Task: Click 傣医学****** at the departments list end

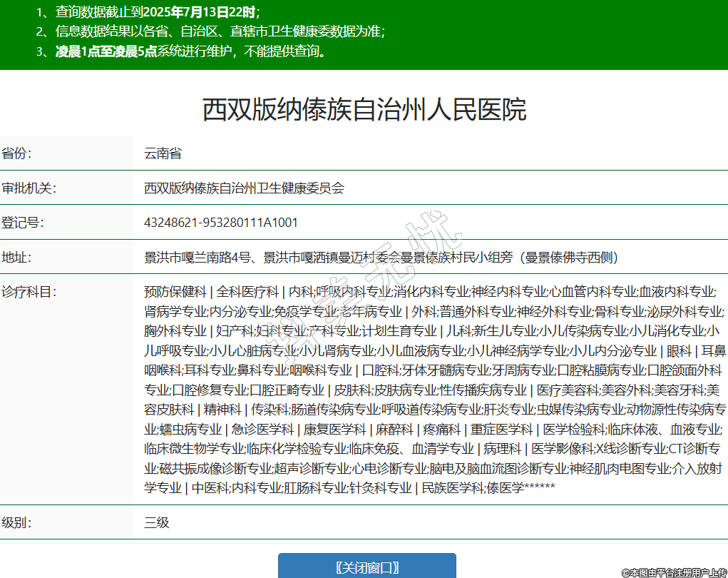Action: click(519, 488)
